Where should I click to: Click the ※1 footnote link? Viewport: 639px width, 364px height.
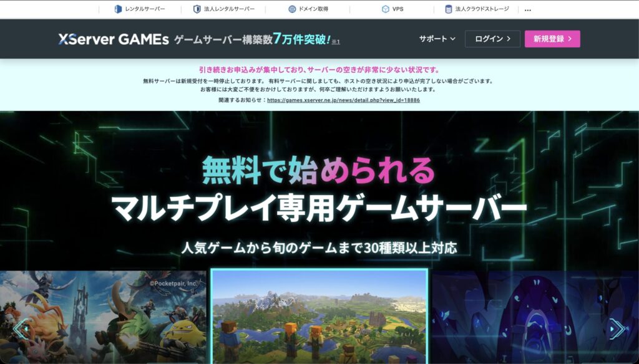335,42
